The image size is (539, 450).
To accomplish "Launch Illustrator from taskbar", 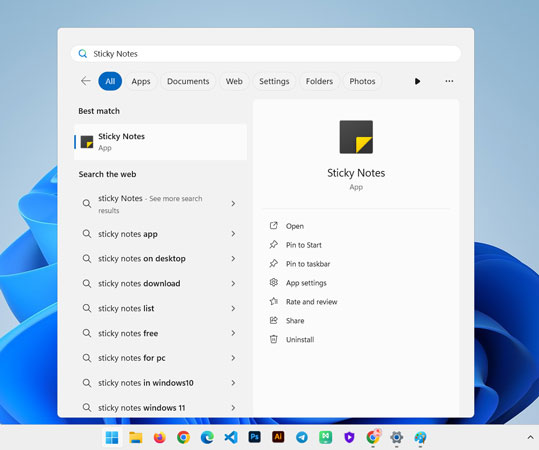I will tap(278, 437).
